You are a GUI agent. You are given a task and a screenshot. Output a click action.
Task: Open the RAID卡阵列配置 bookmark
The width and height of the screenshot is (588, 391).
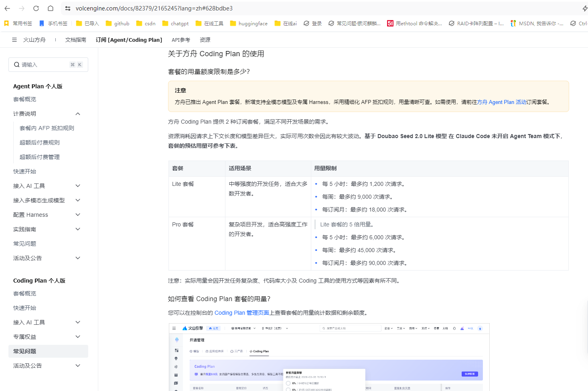(x=476, y=23)
